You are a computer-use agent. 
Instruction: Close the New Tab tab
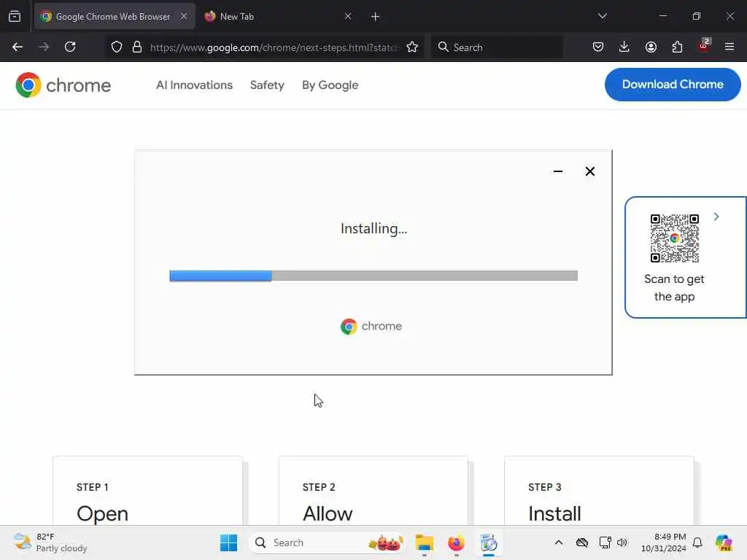pos(348,16)
